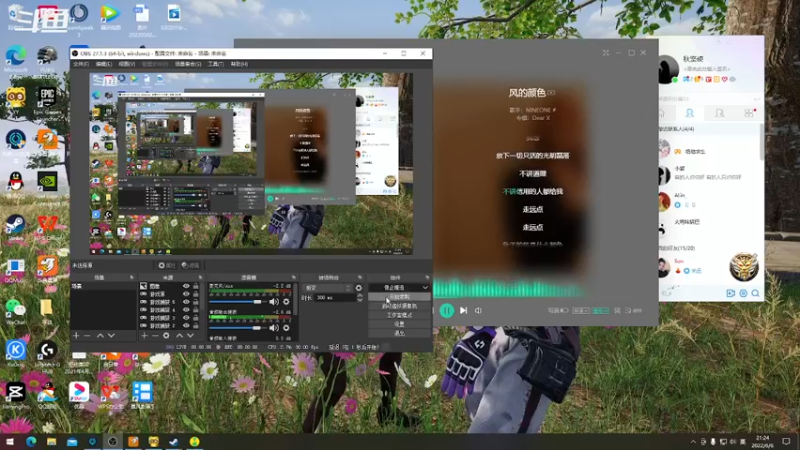Image resolution: width=800 pixels, height=450 pixels.
Task: Open the Epic Games Launcher desktop icon
Action: coord(47,101)
